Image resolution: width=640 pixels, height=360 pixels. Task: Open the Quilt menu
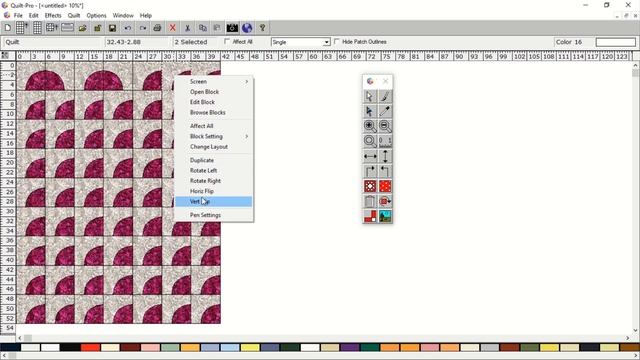click(x=74, y=16)
